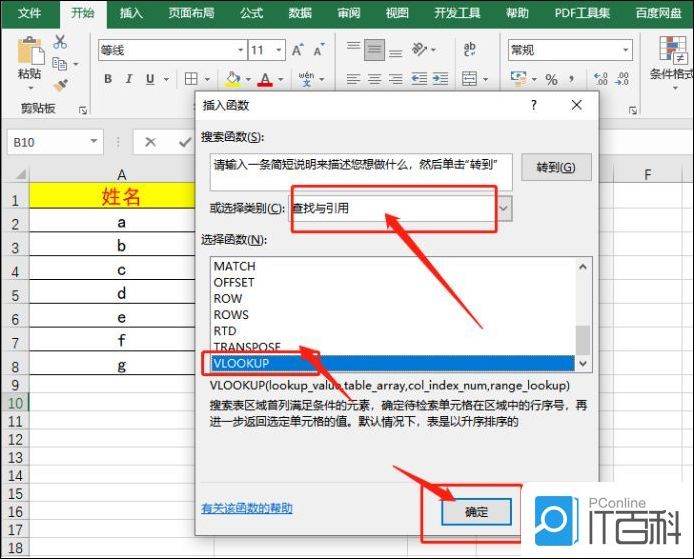Decrease indent
This screenshot has height=559, width=694.
pos(419,79)
